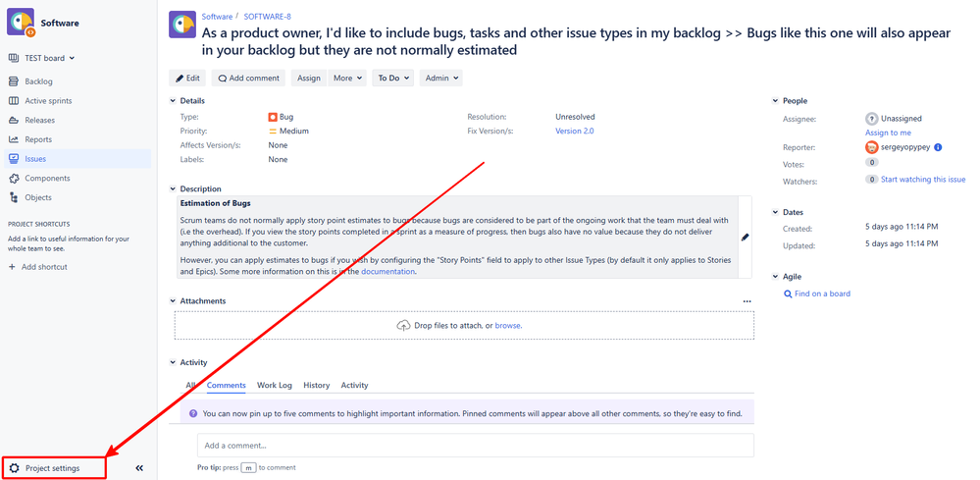Viewport: 980px width, 480px height.
Task: Click the Created date value
Action: point(902,227)
